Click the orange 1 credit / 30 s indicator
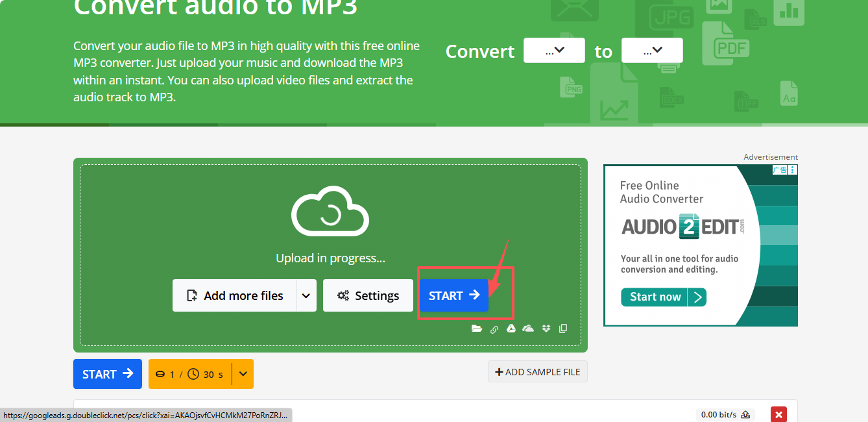Viewport: 868px width, 422px height. (190, 374)
